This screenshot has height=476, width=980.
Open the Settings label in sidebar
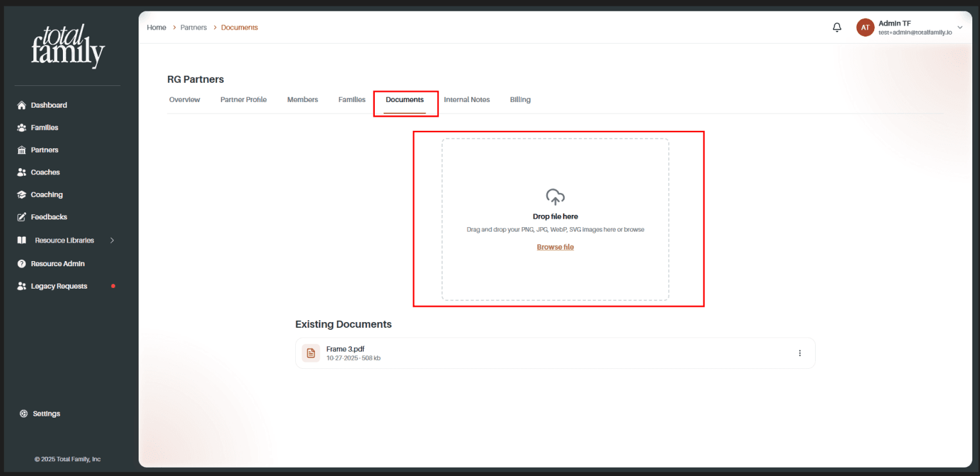click(46, 414)
